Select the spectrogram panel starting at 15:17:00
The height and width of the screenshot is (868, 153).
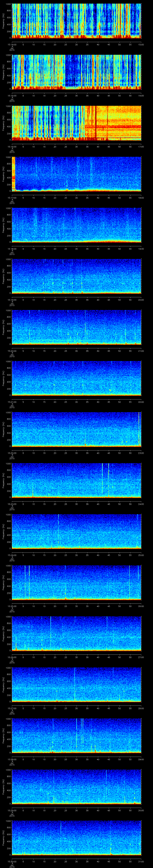[77, 174]
